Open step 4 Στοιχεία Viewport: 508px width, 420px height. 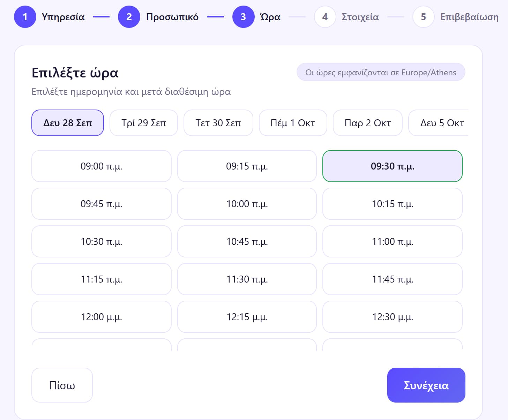[x=346, y=17]
